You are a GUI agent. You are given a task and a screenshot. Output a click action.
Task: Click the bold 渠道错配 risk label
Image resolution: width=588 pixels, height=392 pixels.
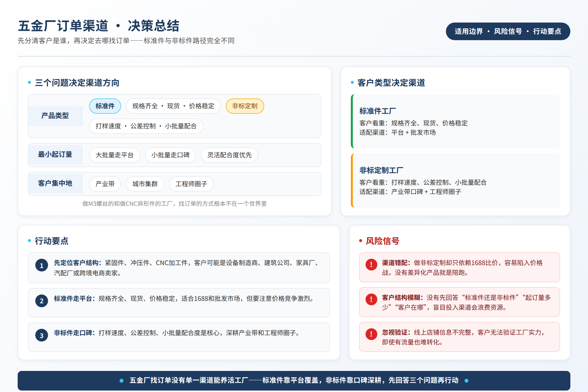pyautogui.click(x=396, y=263)
